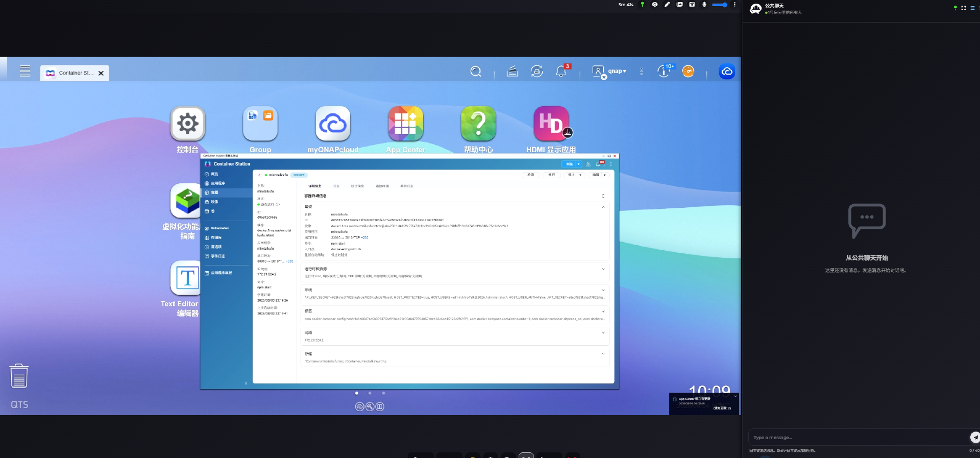This screenshot has height=458, width=980.
Task: Open QTS search magnifier icon
Action: click(476, 71)
